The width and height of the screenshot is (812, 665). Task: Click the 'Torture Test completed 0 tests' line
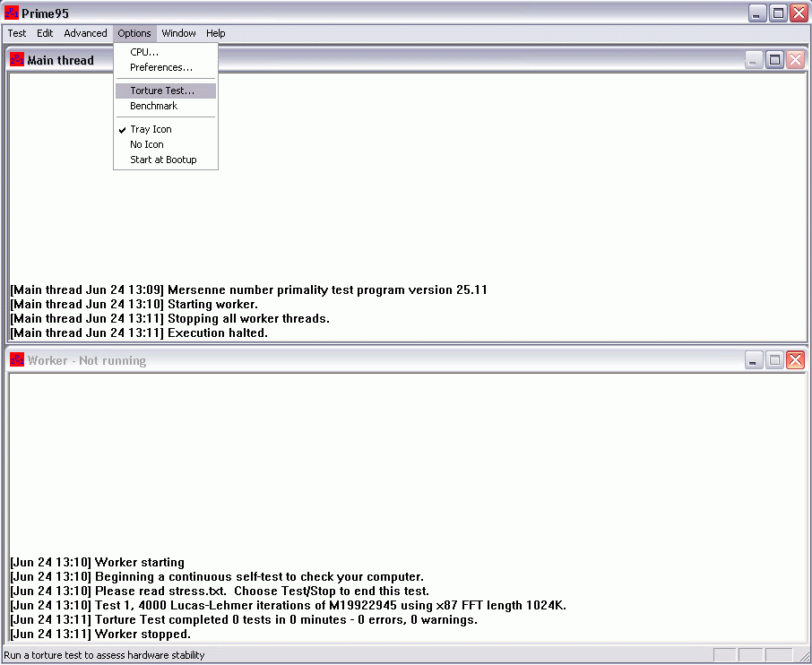coord(244,620)
